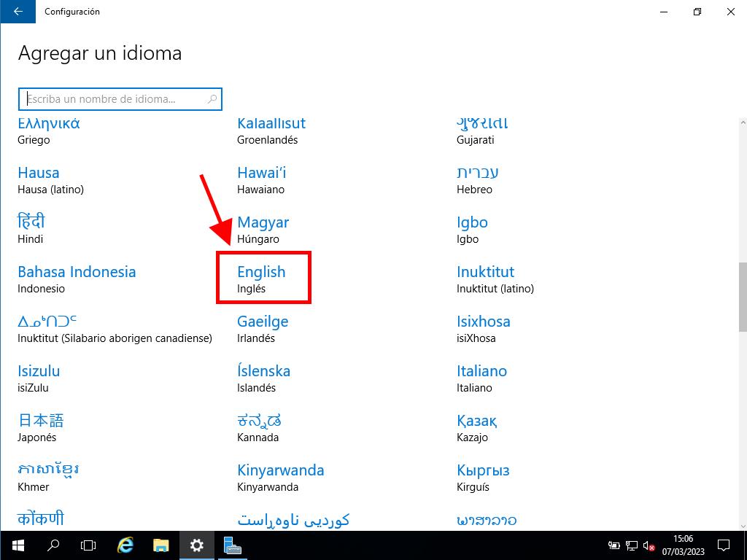Click the vertical scrollbar thumb
747x560 pixels.
(743, 295)
